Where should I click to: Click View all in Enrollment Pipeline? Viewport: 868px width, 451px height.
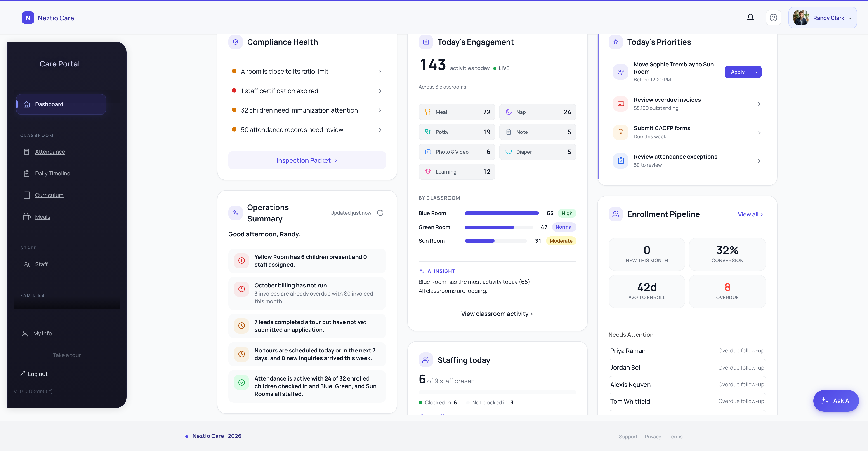pyautogui.click(x=750, y=215)
